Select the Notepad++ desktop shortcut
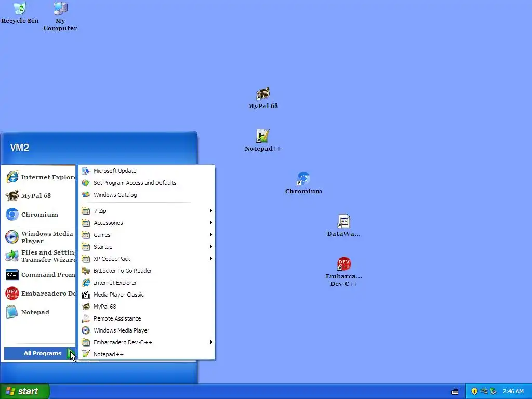This screenshot has width=532, height=399. pos(262,141)
